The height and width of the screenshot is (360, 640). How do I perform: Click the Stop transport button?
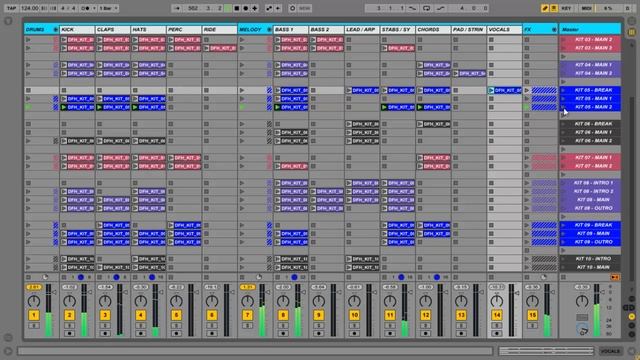pos(236,8)
